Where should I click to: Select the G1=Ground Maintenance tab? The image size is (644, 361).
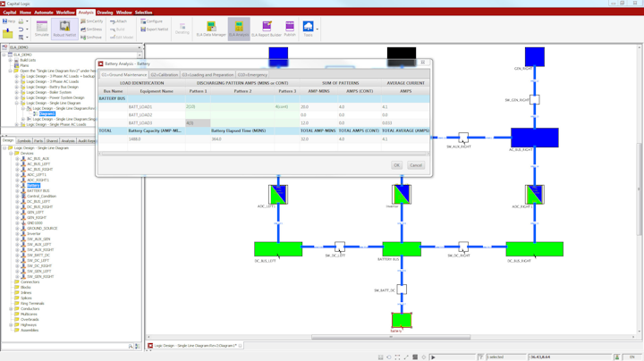[123, 75]
